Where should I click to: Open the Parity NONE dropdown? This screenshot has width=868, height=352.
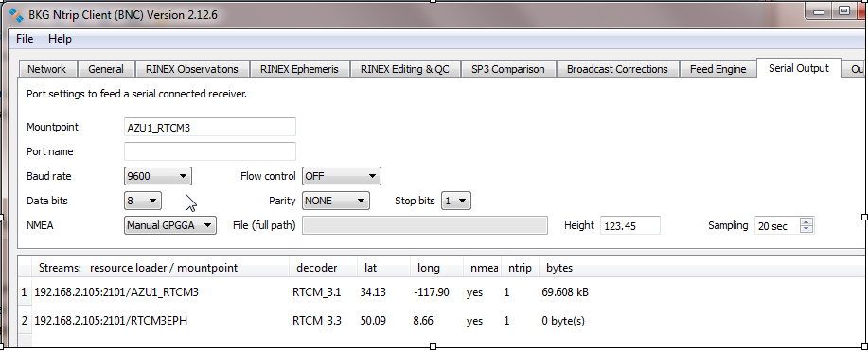click(x=335, y=201)
